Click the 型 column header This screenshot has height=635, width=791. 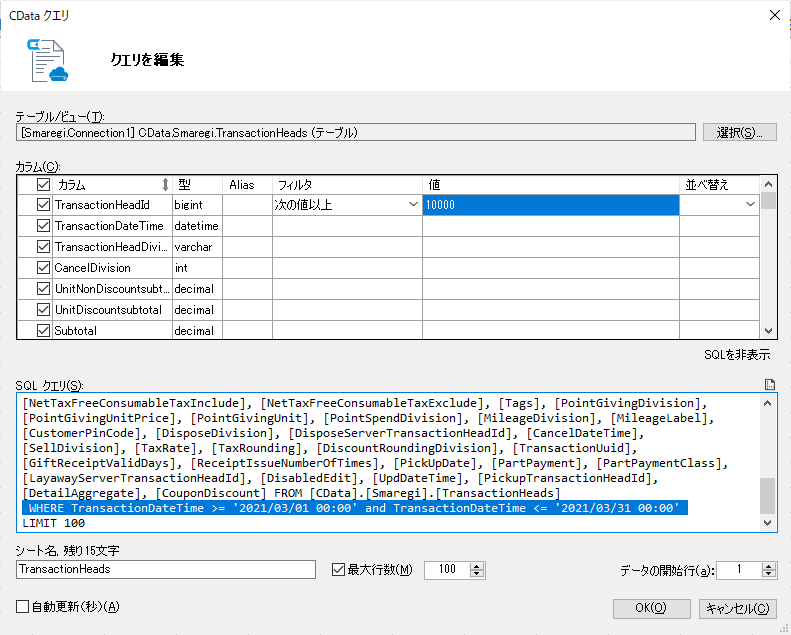click(198, 185)
